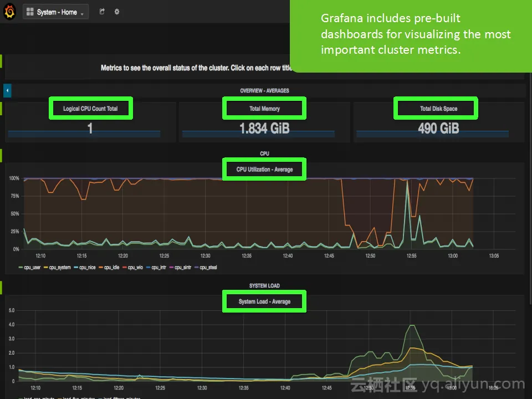Image resolution: width=532 pixels, height=399 pixels.
Task: Click 12:55 label on CPU chart axis
Action: (x=411, y=255)
